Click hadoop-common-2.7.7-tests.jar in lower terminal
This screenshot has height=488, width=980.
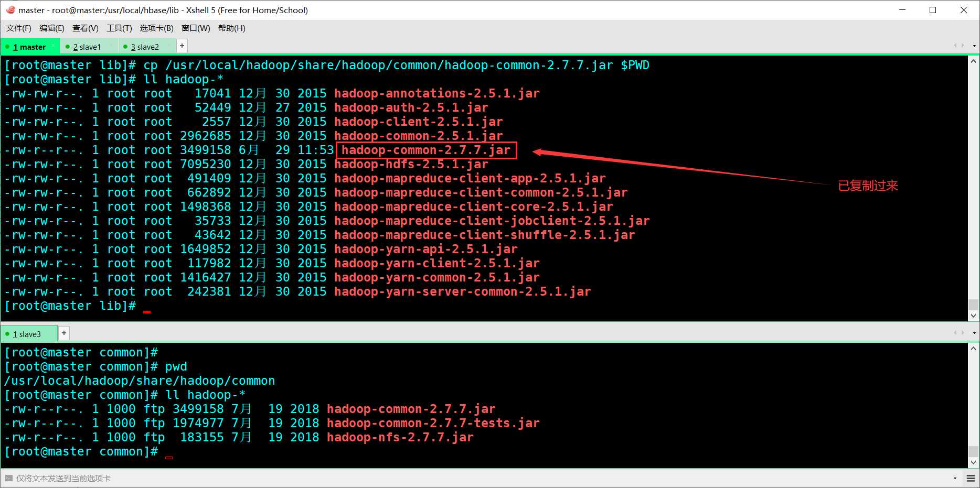[x=433, y=423]
